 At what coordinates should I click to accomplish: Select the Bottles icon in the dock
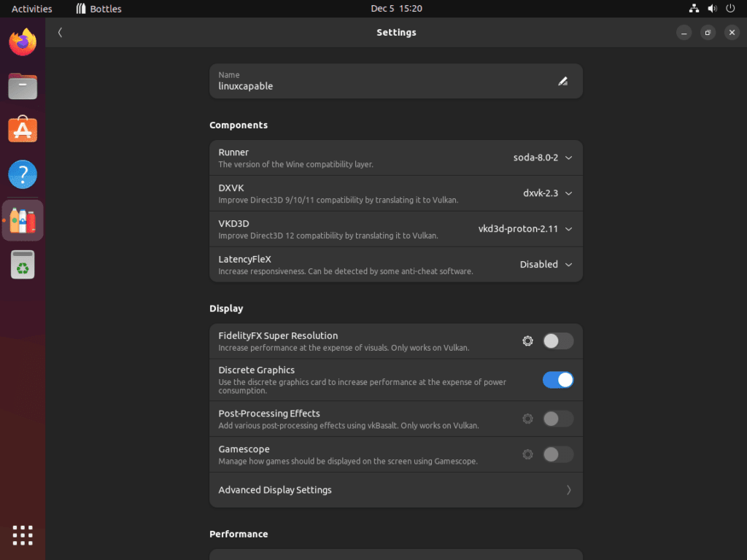point(23,219)
